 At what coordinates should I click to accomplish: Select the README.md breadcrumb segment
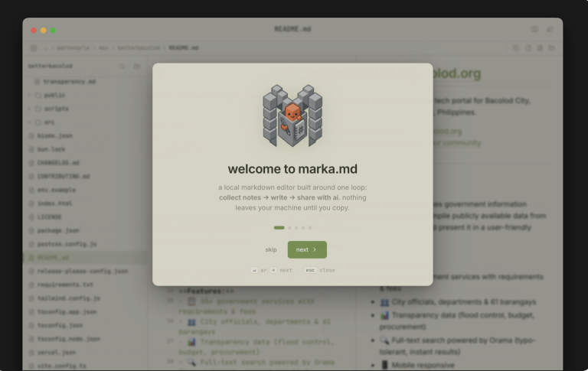point(184,48)
